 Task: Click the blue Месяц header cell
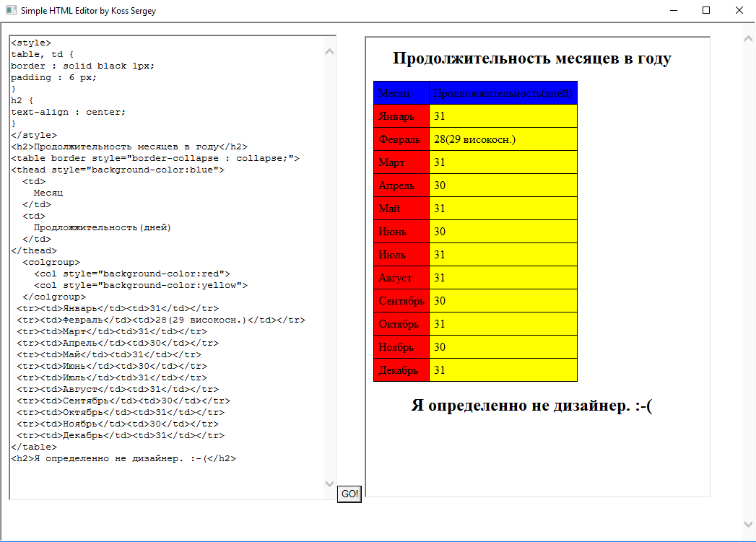pyautogui.click(x=401, y=93)
